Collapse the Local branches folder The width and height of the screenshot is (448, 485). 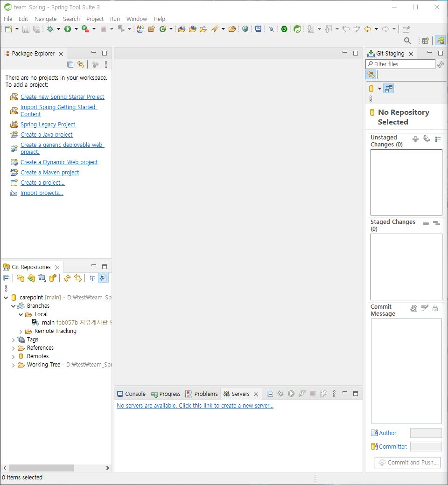(x=21, y=314)
